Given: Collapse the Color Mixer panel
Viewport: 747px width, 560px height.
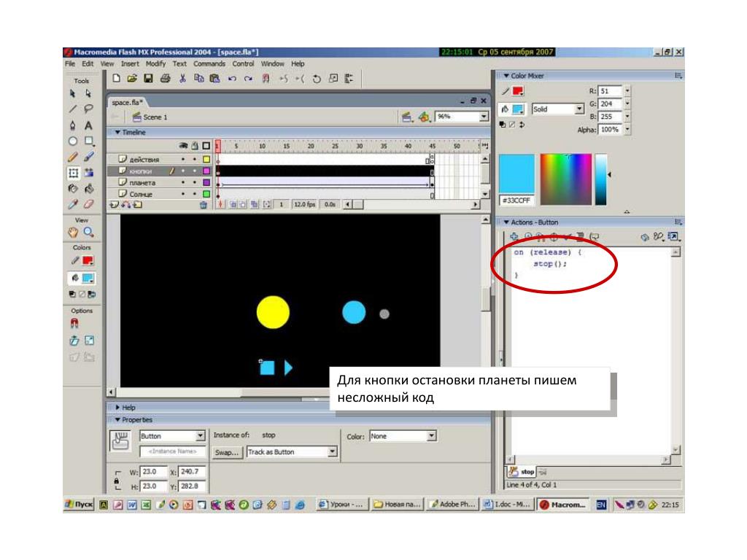Looking at the screenshot, I should [x=506, y=76].
